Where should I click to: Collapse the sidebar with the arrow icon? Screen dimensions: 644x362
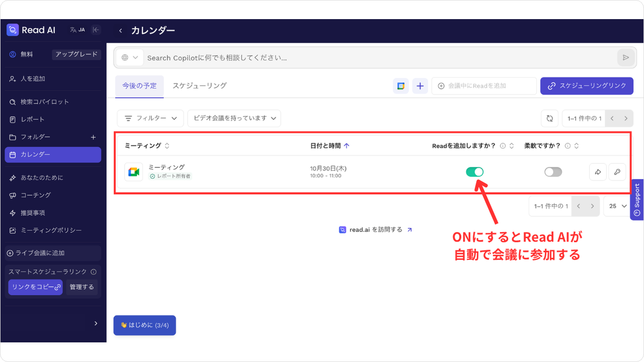pyautogui.click(x=96, y=30)
